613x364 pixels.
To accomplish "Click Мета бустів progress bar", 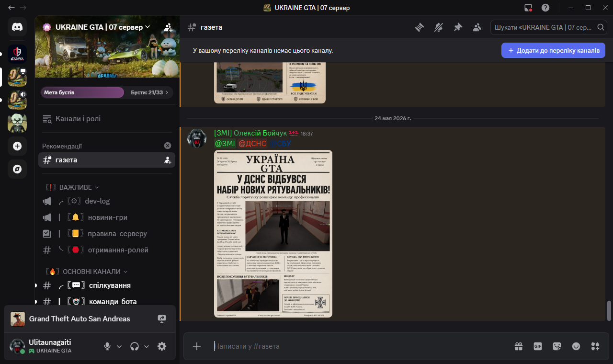I will [x=82, y=92].
